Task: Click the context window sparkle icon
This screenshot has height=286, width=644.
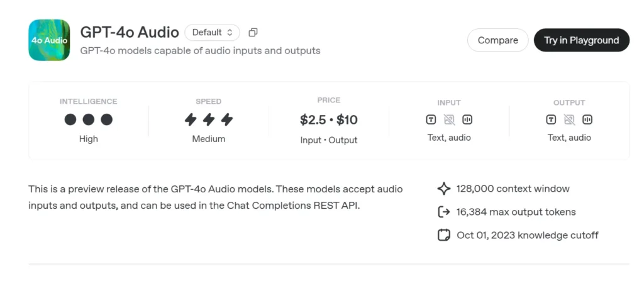Action: [x=444, y=189]
